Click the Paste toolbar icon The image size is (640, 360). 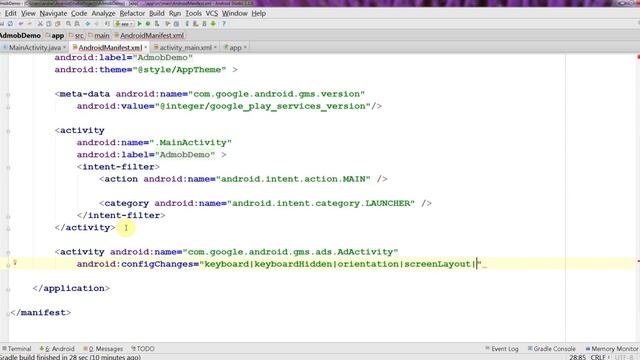coord(58,24)
